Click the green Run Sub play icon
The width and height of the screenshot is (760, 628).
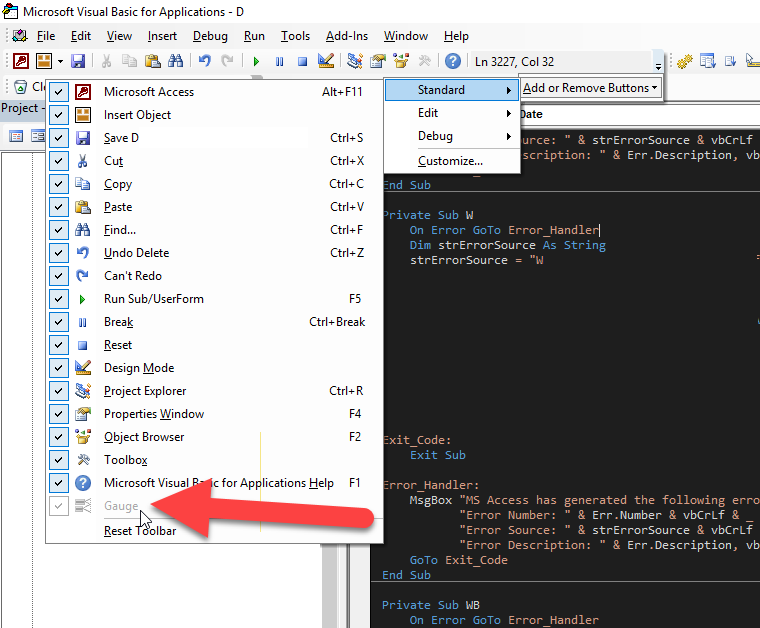tap(256, 62)
